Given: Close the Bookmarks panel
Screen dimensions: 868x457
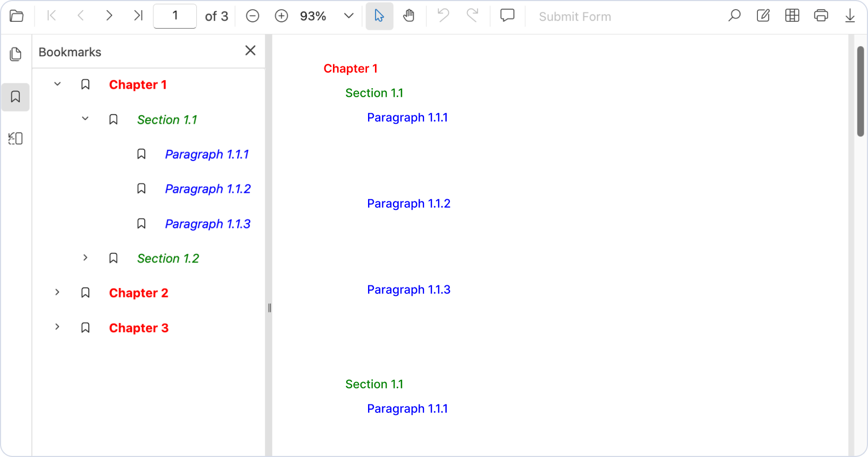Looking at the screenshot, I should click(x=251, y=50).
